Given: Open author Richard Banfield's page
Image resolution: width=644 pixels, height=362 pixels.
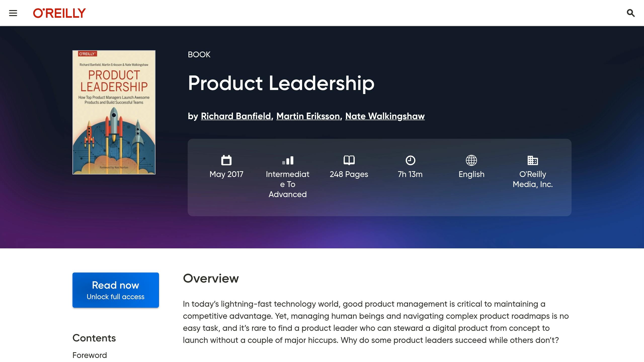Looking at the screenshot, I should (x=236, y=116).
